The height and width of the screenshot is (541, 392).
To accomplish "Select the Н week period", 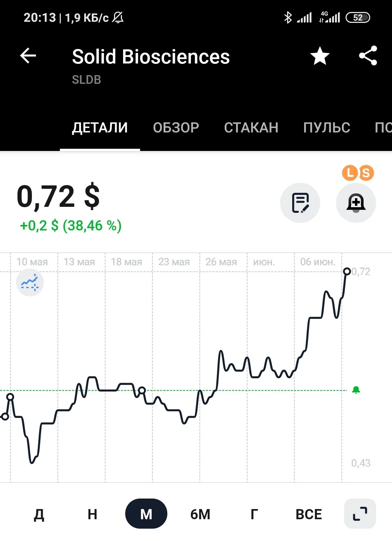I will (x=93, y=514).
